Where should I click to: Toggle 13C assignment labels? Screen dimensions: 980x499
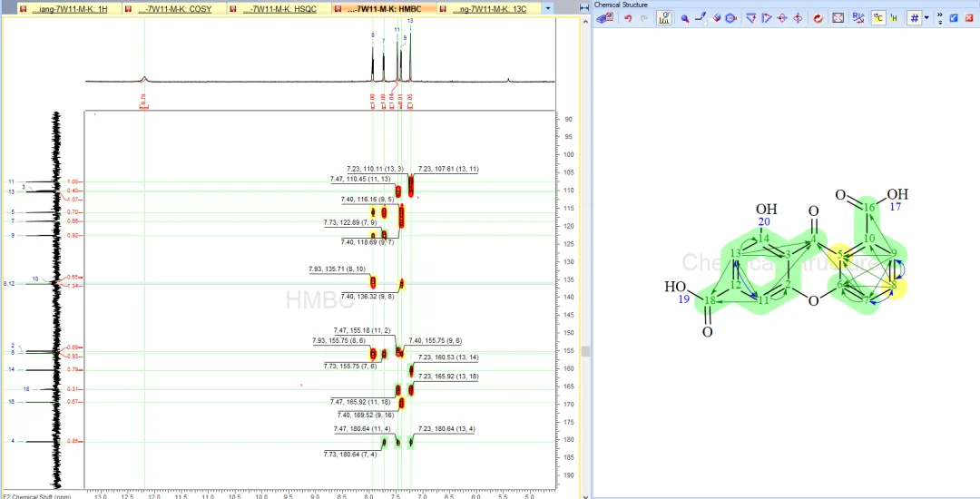point(878,18)
